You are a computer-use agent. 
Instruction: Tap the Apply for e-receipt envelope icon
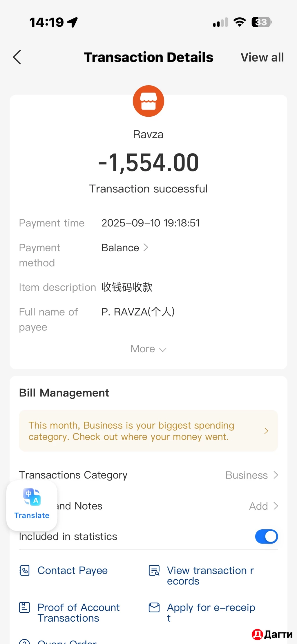point(154,607)
